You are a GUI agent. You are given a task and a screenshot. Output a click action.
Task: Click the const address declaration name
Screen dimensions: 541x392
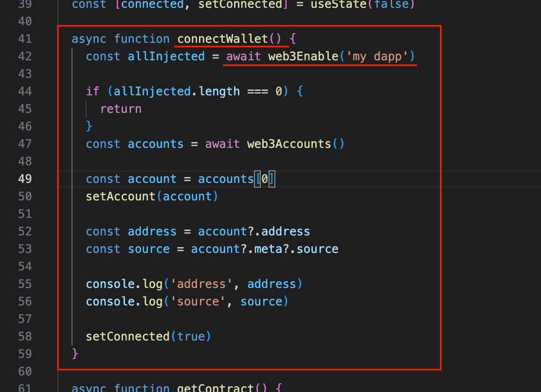pyautogui.click(x=152, y=232)
